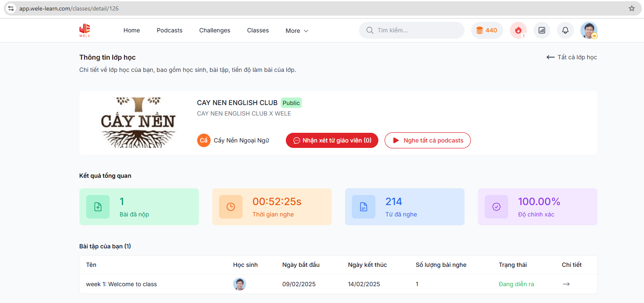Navigate to the Challenges menu item
The height and width of the screenshot is (303, 644).
tap(214, 30)
